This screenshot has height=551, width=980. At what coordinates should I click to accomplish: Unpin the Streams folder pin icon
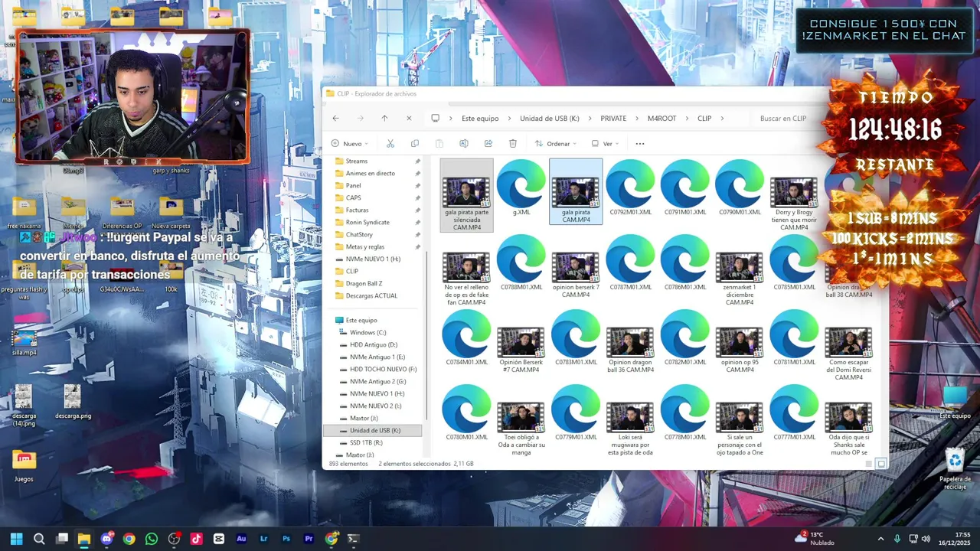click(x=417, y=161)
